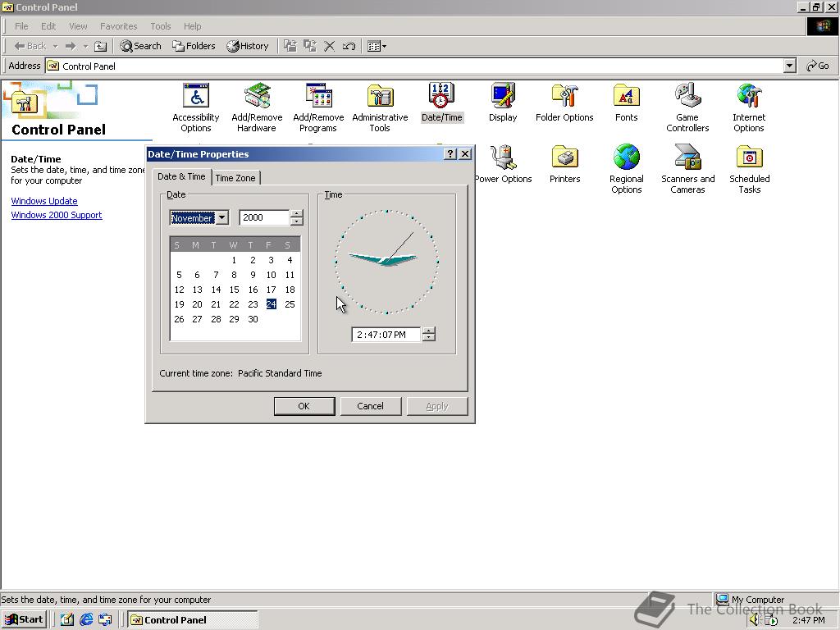The width and height of the screenshot is (840, 630).
Task: Open the Tools menu
Action: click(160, 26)
